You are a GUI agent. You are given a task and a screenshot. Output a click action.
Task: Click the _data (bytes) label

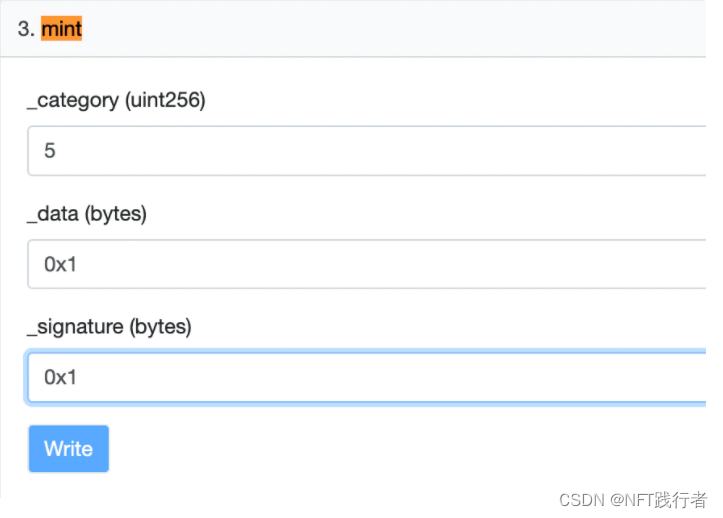click(87, 213)
